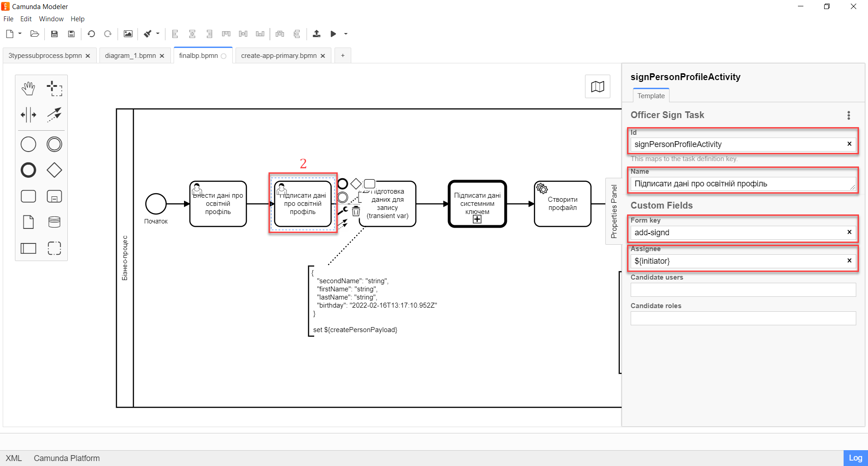Viewport: 868px width, 466px height.
Task: Open the Edit menu
Action: (26, 19)
